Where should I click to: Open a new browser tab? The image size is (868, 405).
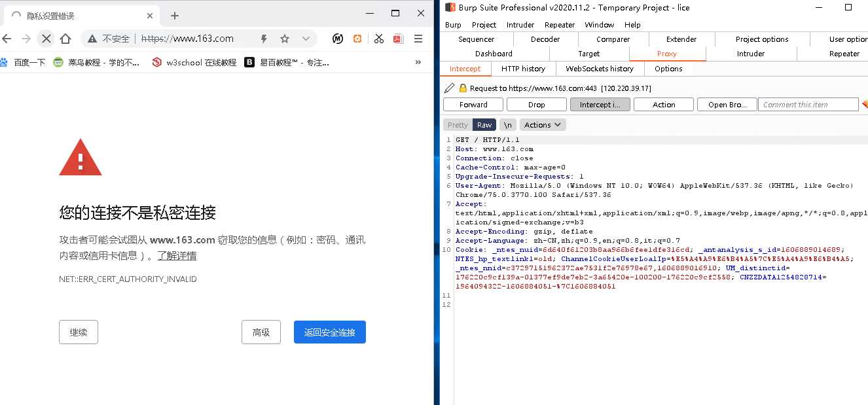click(174, 16)
